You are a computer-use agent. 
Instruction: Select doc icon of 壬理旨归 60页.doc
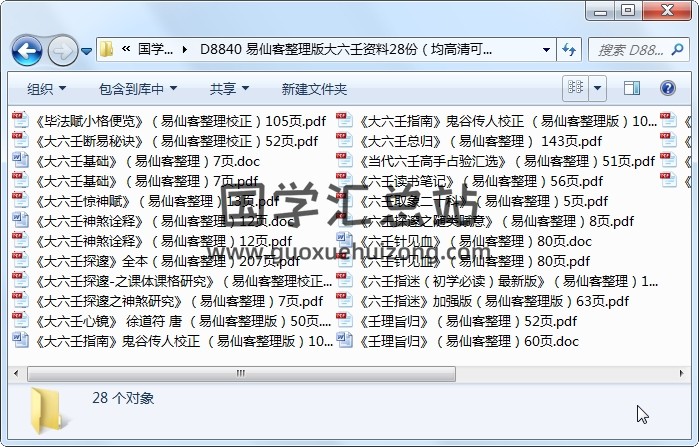(344, 341)
